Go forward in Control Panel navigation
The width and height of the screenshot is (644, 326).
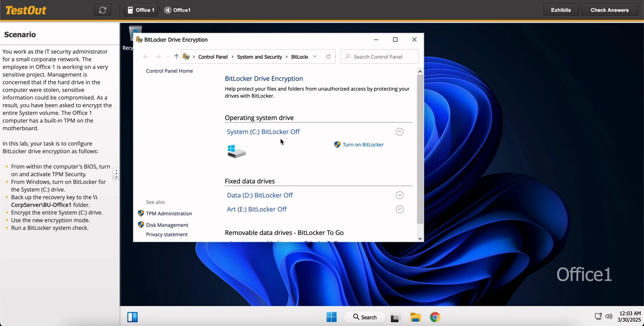click(x=158, y=57)
